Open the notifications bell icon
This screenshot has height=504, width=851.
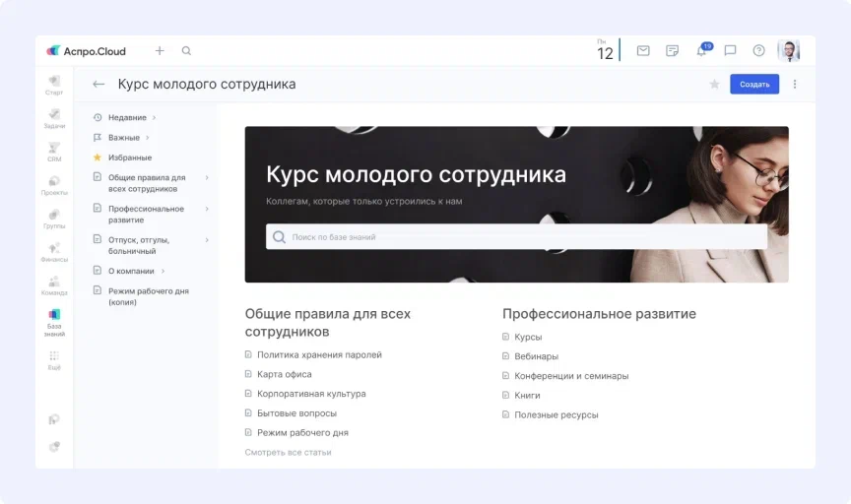point(701,50)
